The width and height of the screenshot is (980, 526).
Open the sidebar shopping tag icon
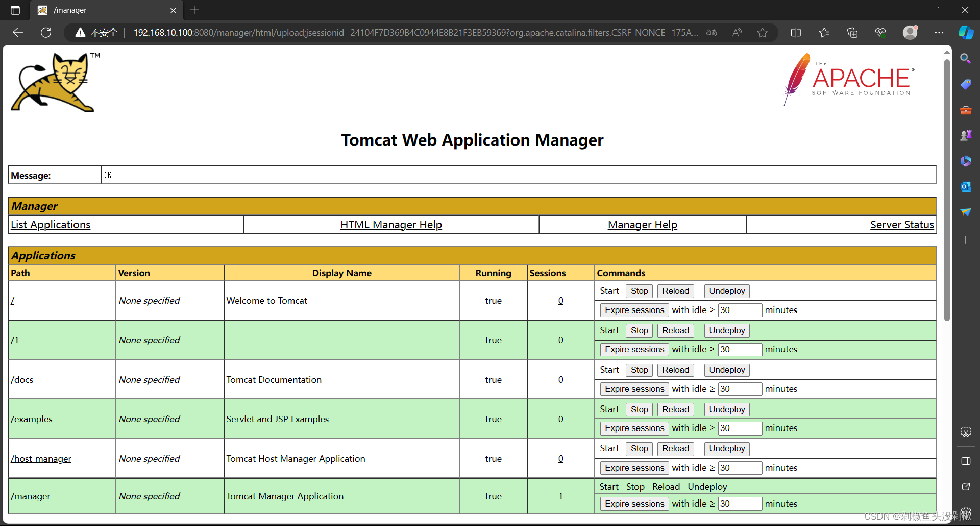pos(966,84)
